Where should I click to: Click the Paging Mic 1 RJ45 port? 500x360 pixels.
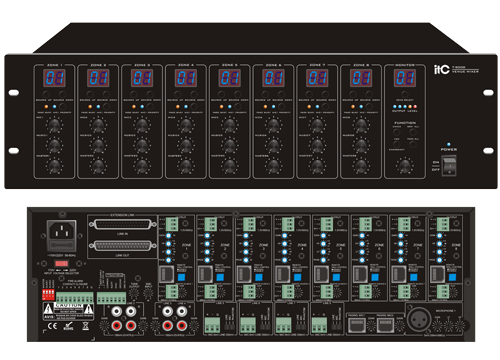pos(357,325)
